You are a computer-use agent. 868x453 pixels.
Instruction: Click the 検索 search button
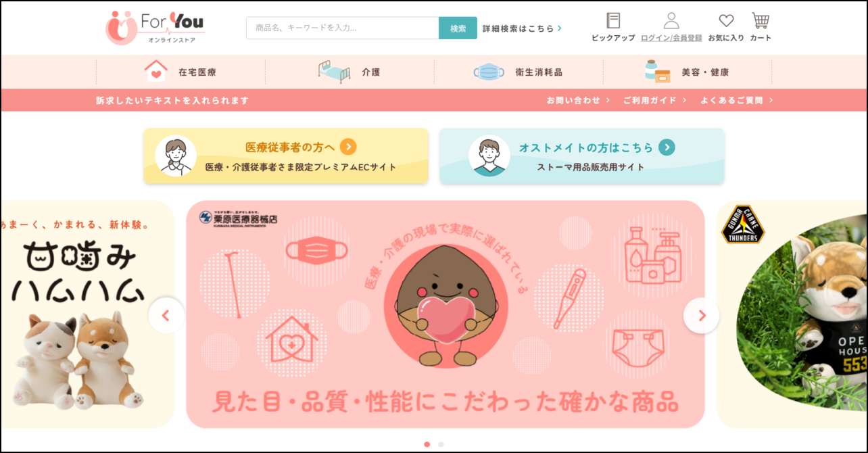458,28
